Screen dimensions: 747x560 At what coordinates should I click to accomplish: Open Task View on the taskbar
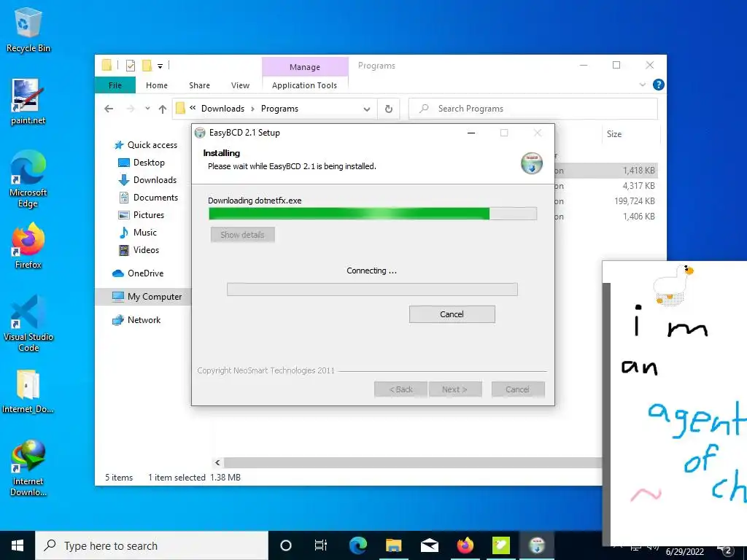[321, 545]
